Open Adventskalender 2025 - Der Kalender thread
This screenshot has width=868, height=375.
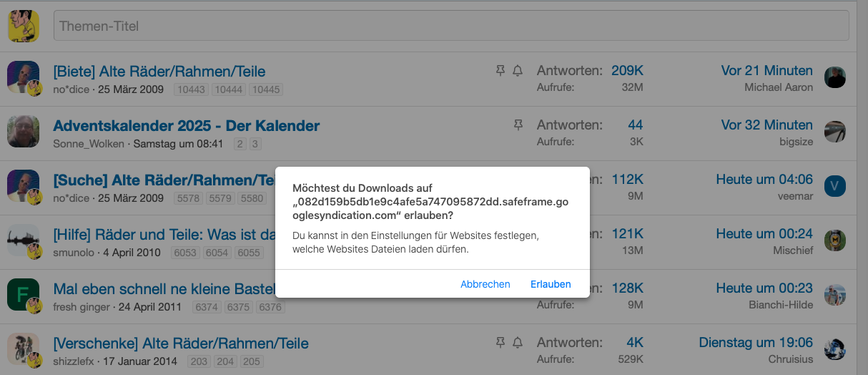186,126
